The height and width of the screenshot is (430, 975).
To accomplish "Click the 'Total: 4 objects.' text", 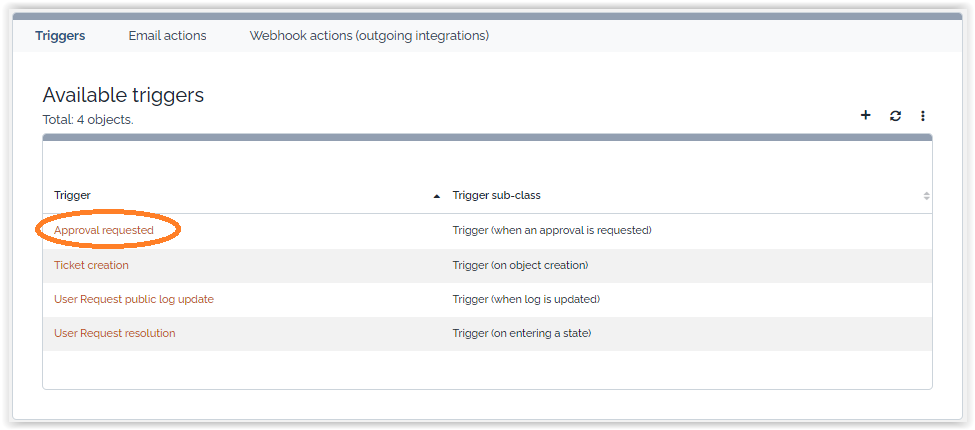I will click(x=88, y=119).
